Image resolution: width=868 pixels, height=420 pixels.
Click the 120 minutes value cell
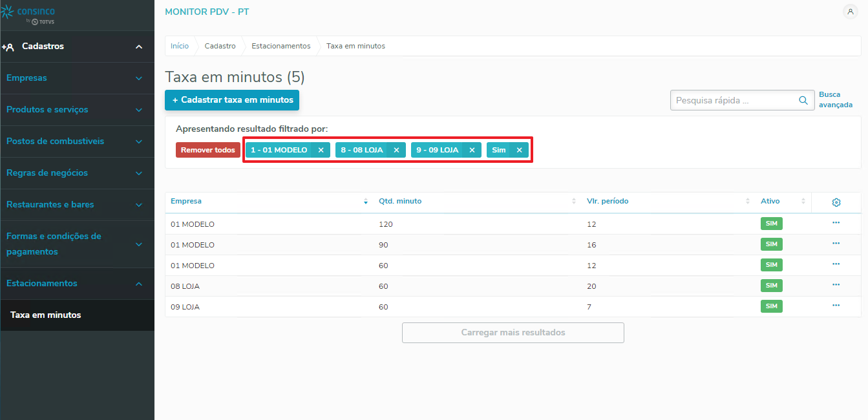(386, 224)
